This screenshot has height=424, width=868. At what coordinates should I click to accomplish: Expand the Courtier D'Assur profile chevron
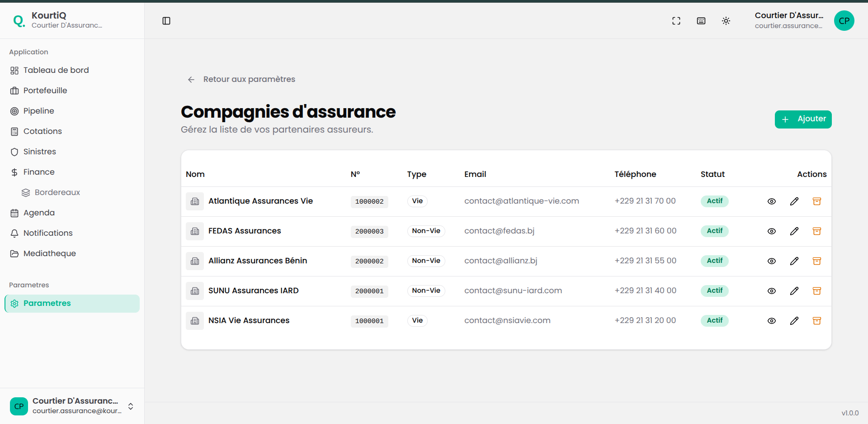130,406
